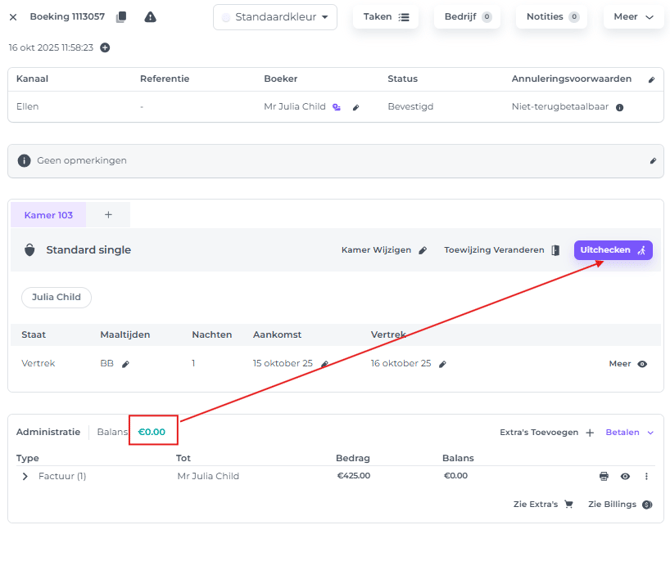
Task: Click the plus icon beside the timestamp
Action: pos(105,48)
